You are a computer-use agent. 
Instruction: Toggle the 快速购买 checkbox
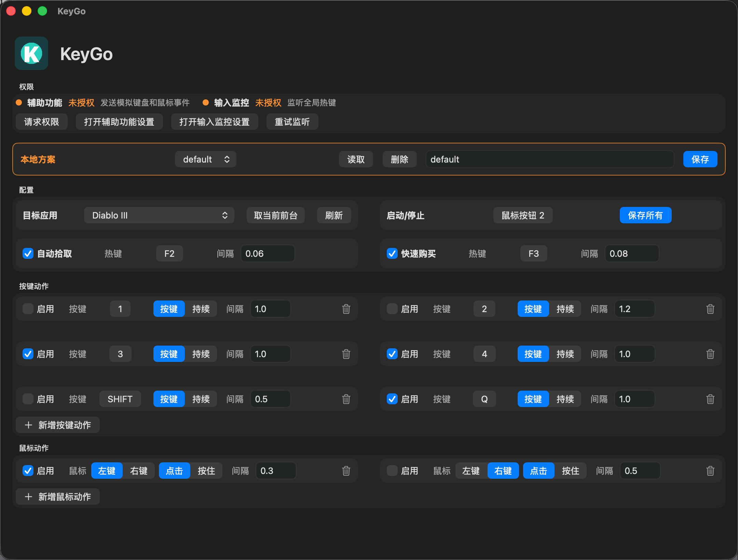[392, 254]
